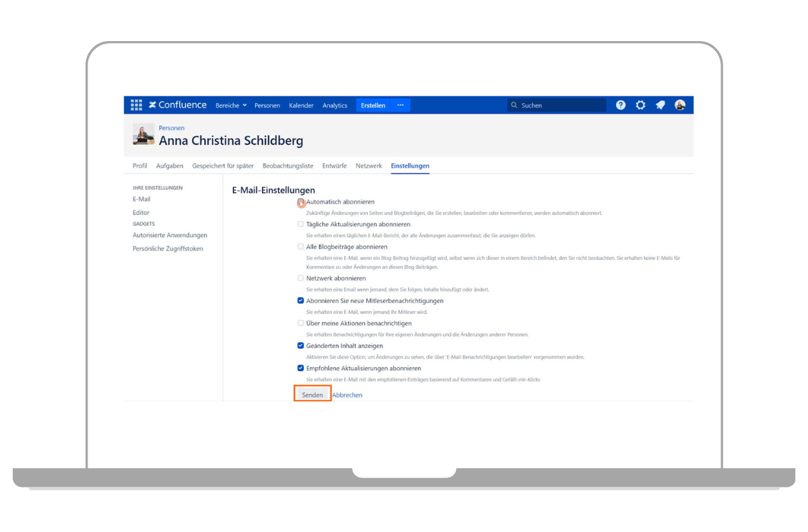808x532 pixels.
Task: Uncheck Geänderten Inhalt anzeigen
Action: [x=301, y=345]
